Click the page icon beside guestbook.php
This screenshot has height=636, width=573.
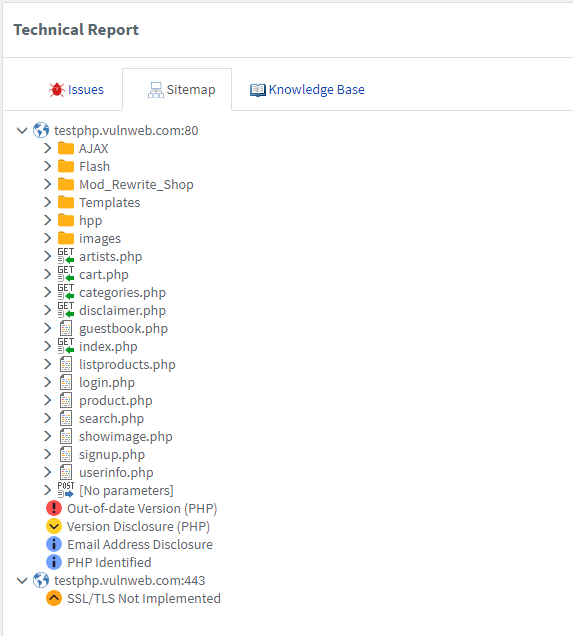point(66,329)
